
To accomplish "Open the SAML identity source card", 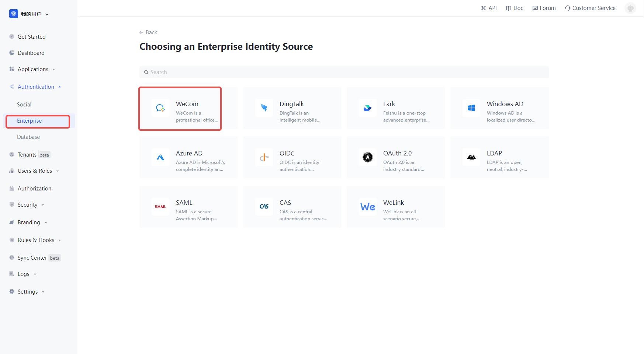I will click(x=188, y=207).
